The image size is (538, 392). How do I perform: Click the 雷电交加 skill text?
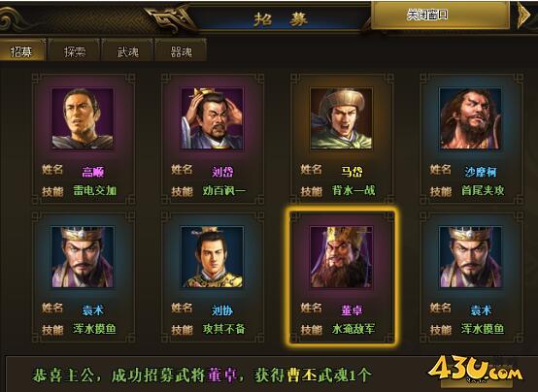tap(95, 190)
